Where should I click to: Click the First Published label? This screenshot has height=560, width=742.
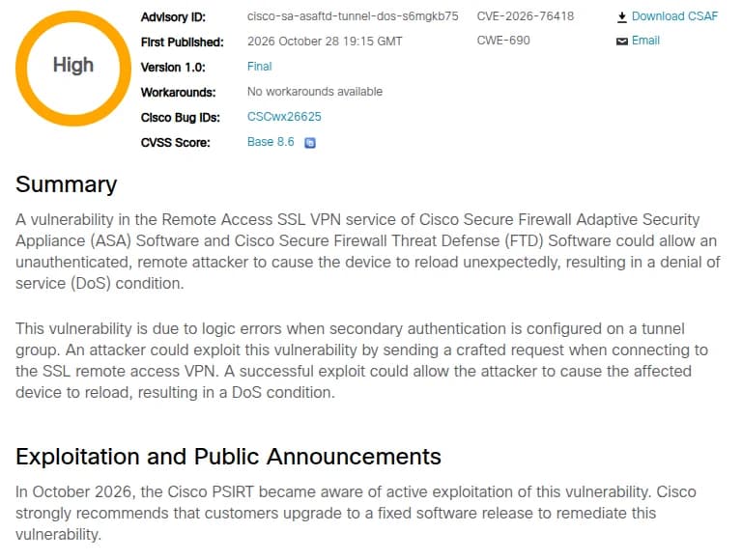183,42
